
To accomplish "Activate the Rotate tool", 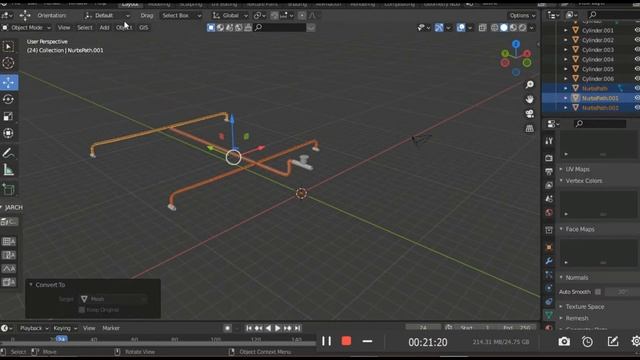I will pyautogui.click(x=8, y=100).
